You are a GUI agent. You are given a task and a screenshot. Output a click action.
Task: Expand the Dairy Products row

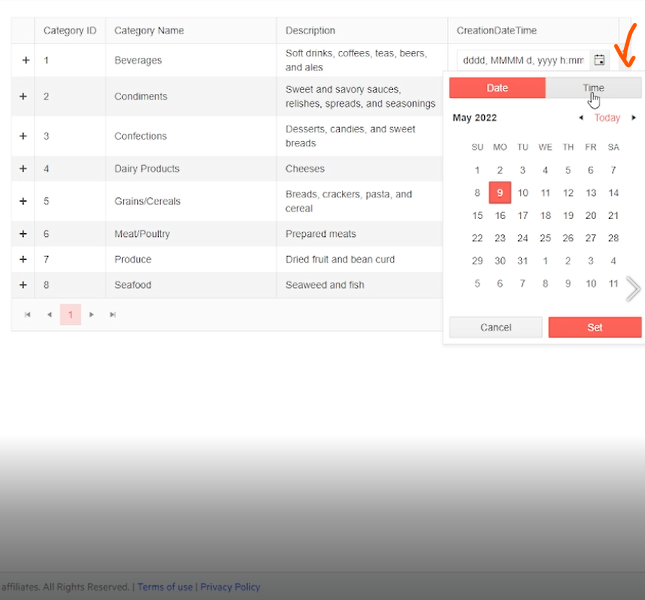tap(23, 169)
